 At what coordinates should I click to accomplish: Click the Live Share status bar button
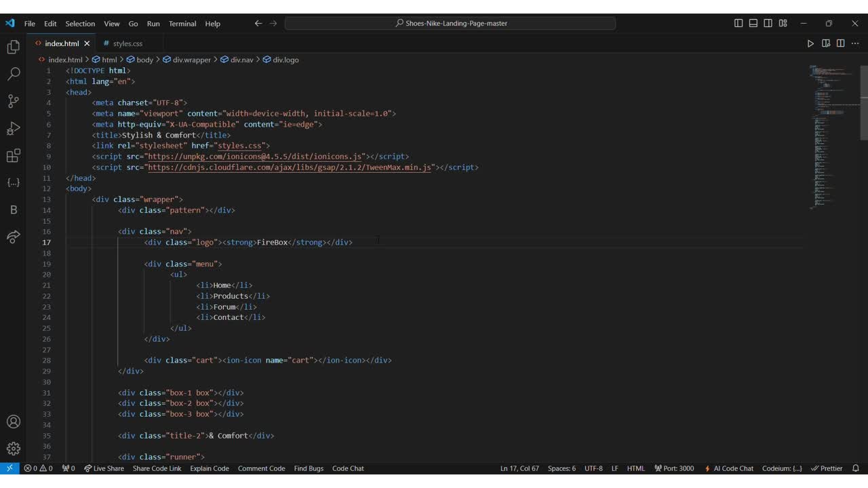104,468
